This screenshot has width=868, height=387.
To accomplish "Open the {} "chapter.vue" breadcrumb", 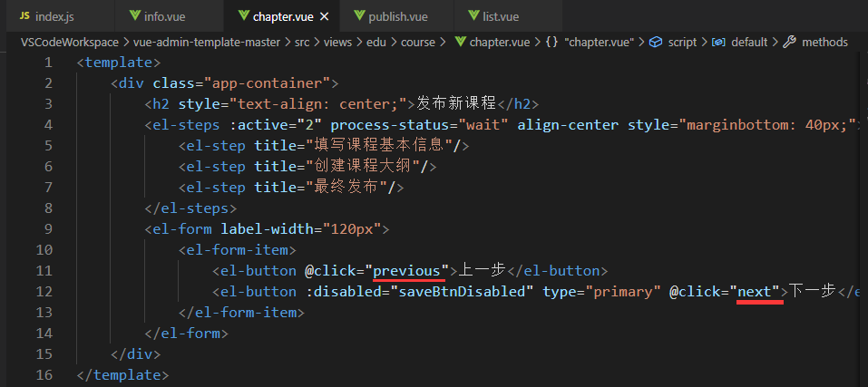I will click(590, 42).
